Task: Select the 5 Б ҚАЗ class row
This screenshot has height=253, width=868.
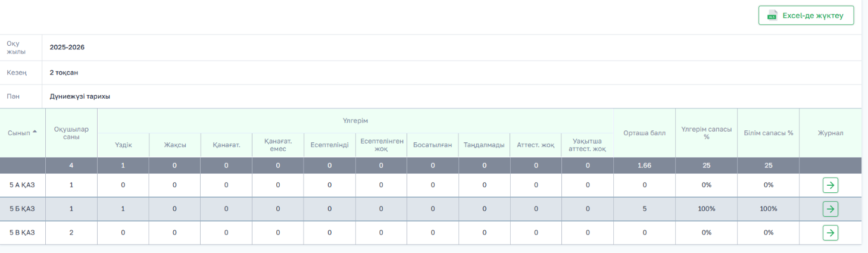Action: [430, 209]
